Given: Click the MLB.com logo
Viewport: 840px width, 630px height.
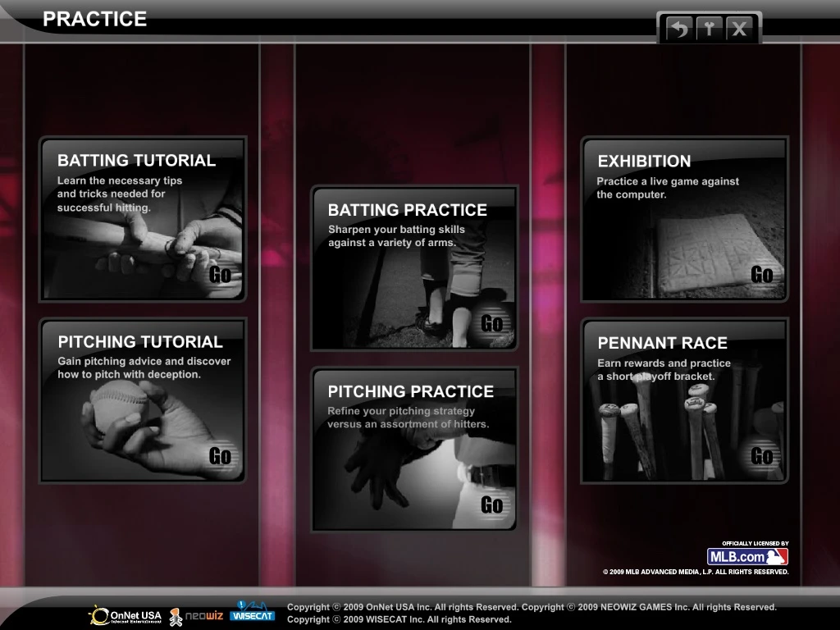Looking at the screenshot, I should 748,557.
